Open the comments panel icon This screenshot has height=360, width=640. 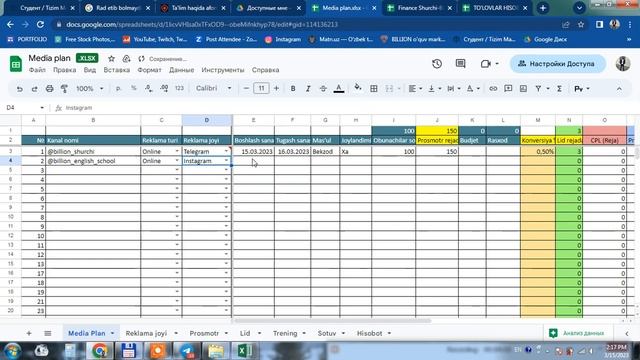(x=460, y=64)
